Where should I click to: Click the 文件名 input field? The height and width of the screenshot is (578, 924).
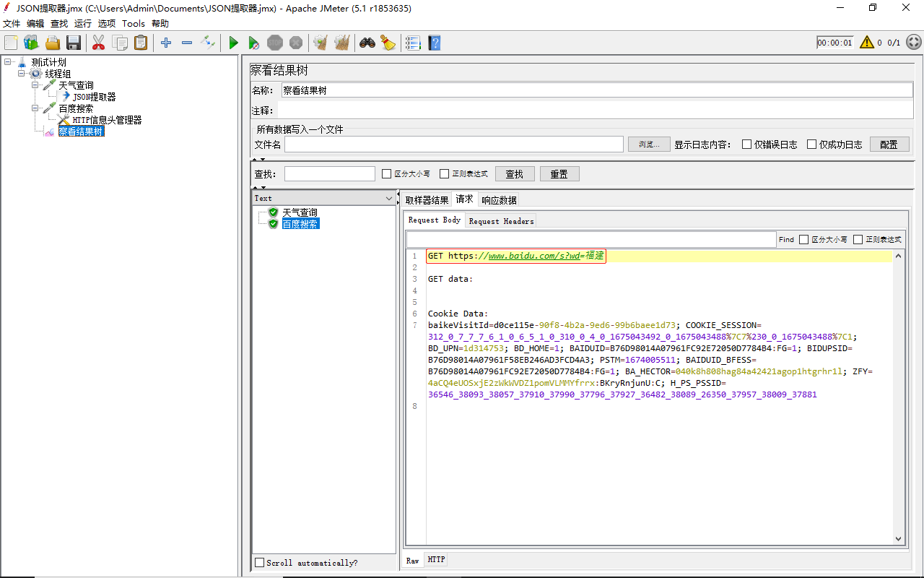click(x=453, y=144)
